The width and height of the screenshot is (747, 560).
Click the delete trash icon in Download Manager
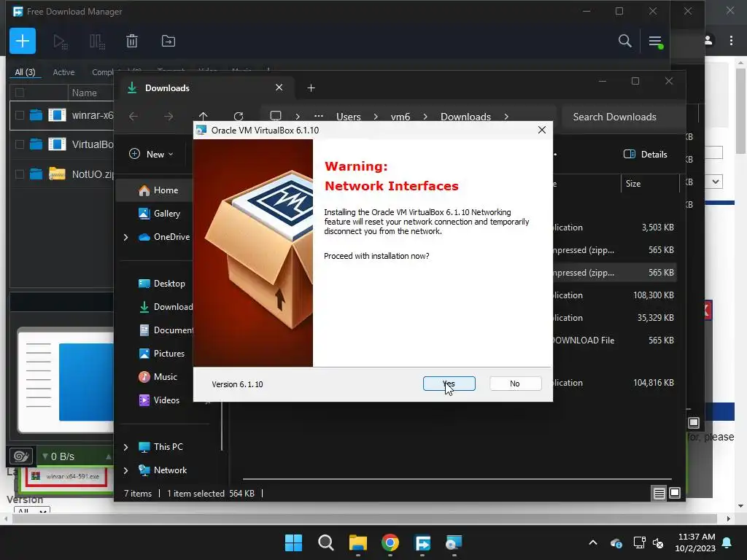pos(132,41)
